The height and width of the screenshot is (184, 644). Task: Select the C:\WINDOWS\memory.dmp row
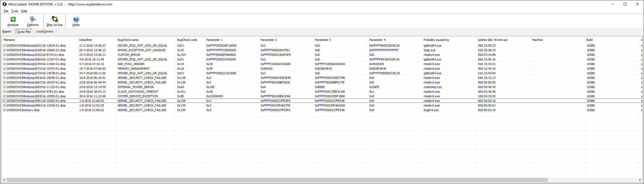point(322,110)
